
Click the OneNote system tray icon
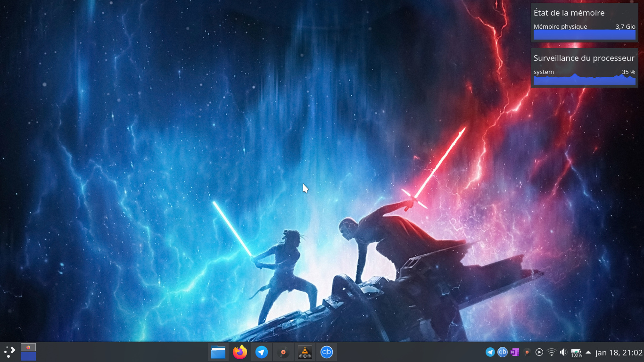click(515, 352)
